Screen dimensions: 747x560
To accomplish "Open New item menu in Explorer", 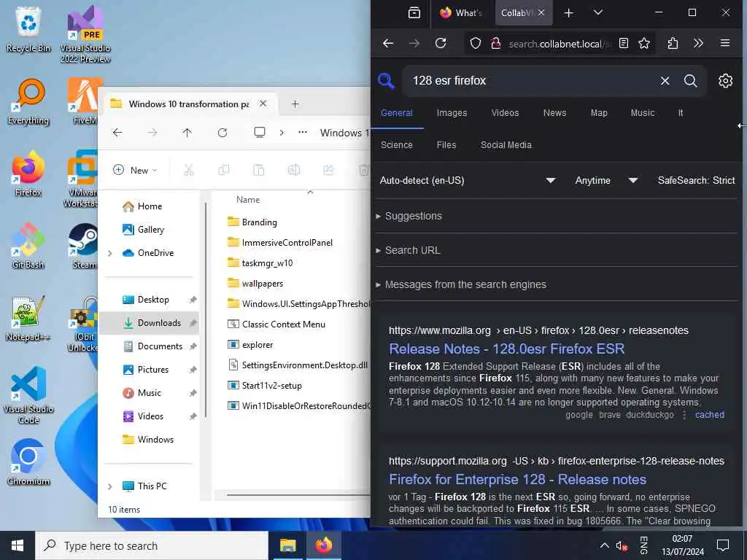I will (x=135, y=170).
